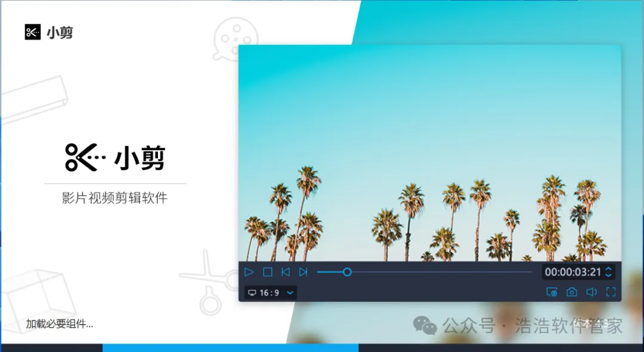The image size is (644, 352).
Task: Click the palm tree video preview image
Action: pyautogui.click(x=429, y=152)
